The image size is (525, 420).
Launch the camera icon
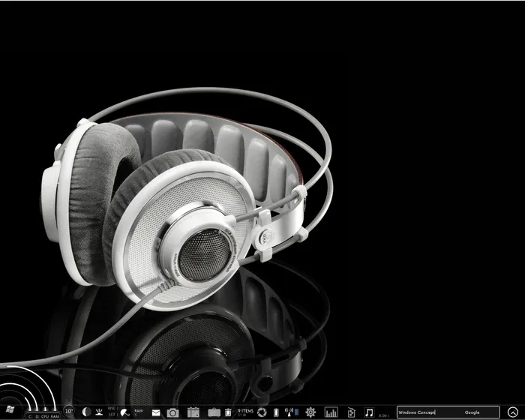coord(172,412)
